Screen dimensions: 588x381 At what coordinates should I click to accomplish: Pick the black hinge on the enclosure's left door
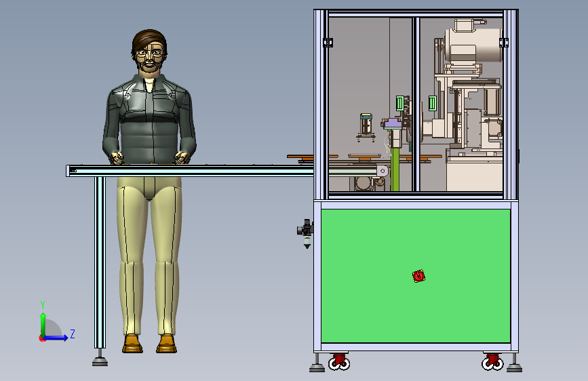[x=328, y=43]
